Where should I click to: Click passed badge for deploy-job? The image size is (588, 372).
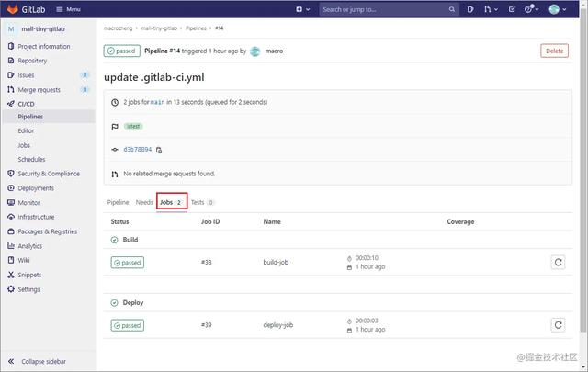(128, 325)
